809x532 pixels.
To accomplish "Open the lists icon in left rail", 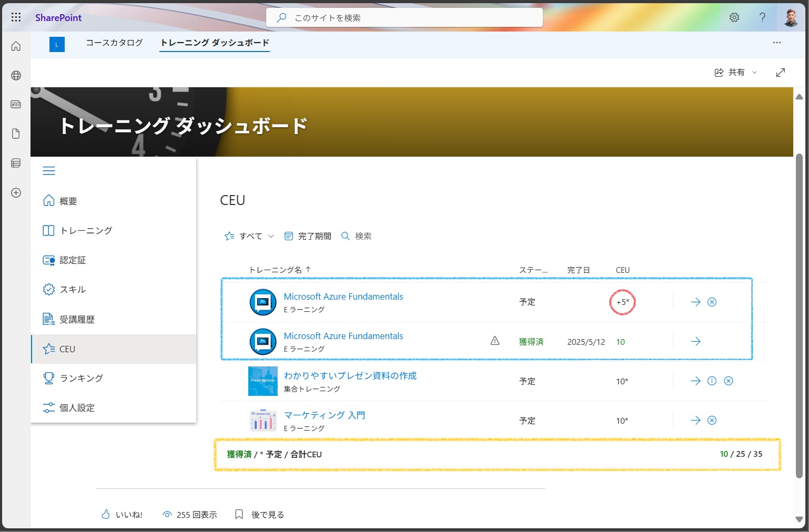I will 16,163.
